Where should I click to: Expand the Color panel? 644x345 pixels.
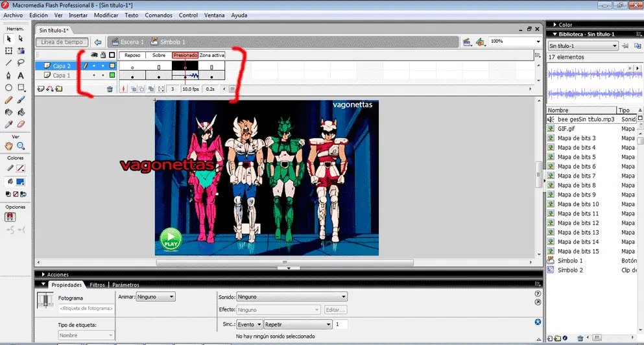tap(555, 25)
